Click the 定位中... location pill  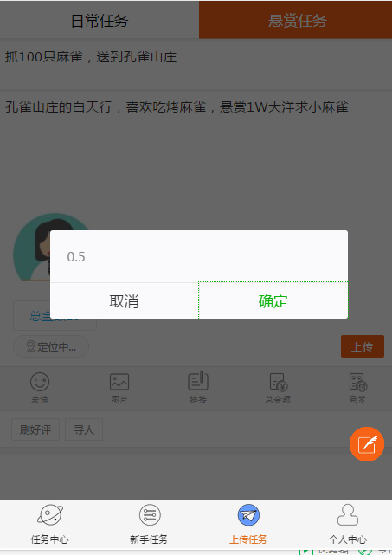tap(51, 346)
